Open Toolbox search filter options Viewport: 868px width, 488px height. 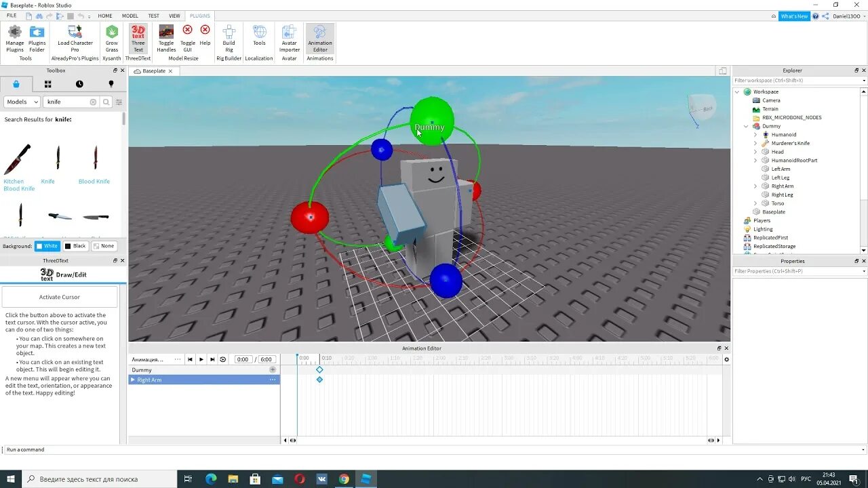(x=119, y=102)
